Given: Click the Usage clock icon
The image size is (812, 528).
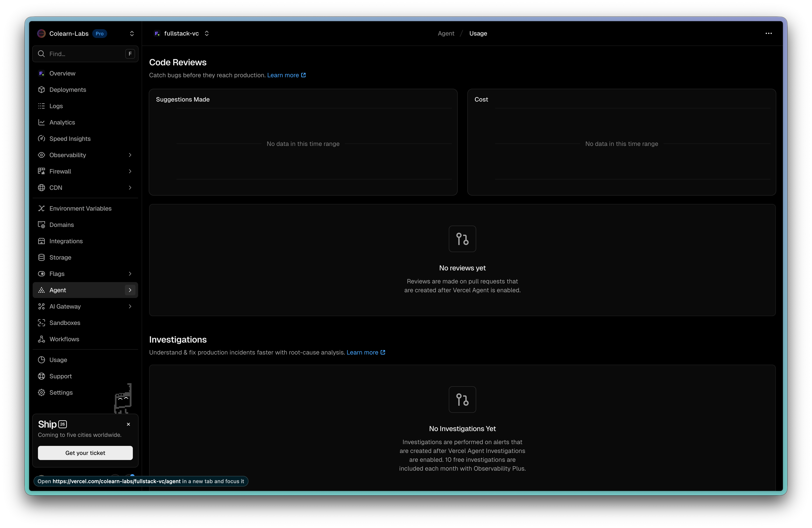Looking at the screenshot, I should point(42,360).
